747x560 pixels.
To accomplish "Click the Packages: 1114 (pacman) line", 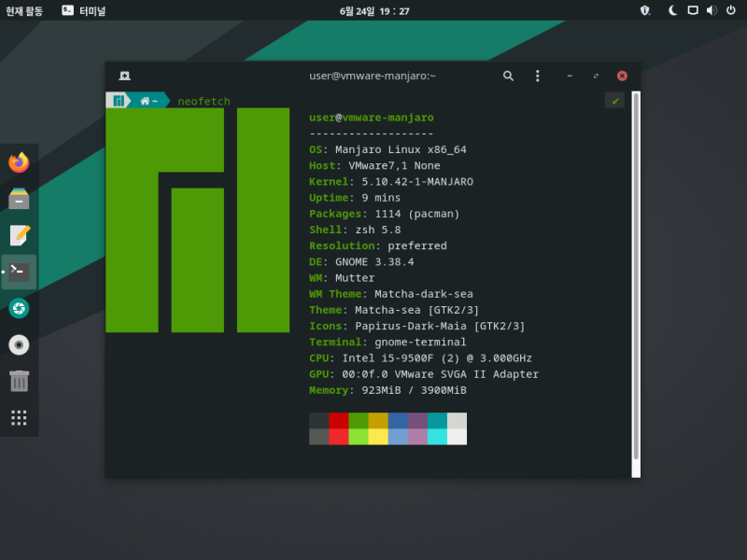I will 385,214.
